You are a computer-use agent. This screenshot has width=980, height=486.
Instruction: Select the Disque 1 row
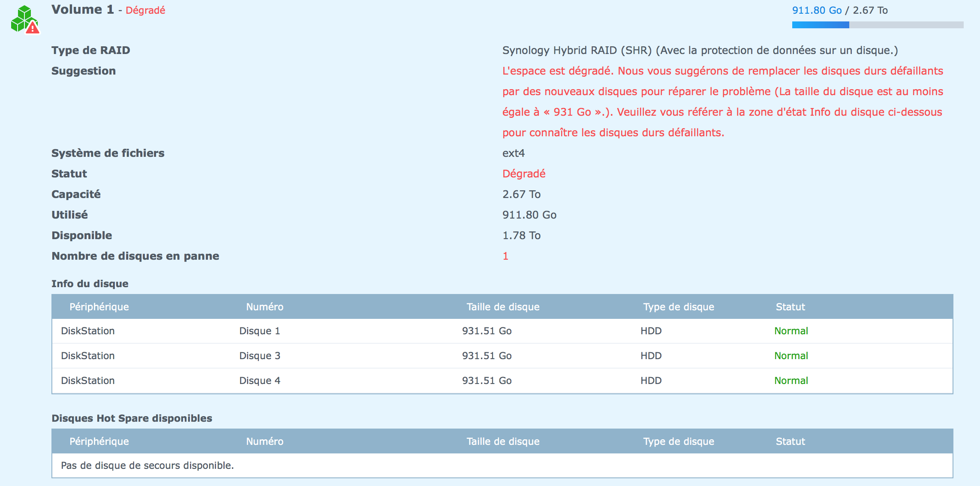pos(502,331)
